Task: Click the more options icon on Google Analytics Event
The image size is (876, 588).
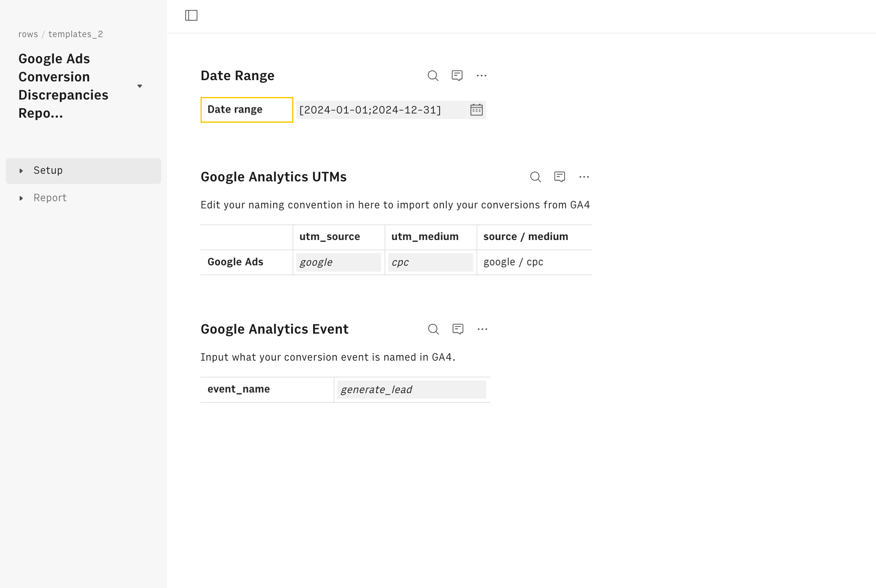Action: (482, 329)
